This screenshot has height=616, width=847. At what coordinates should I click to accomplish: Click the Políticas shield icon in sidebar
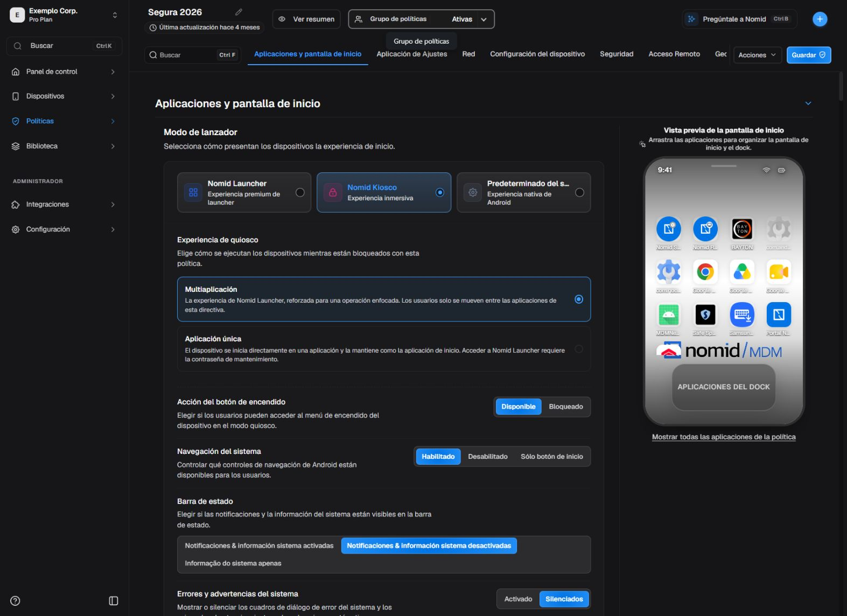(x=16, y=121)
